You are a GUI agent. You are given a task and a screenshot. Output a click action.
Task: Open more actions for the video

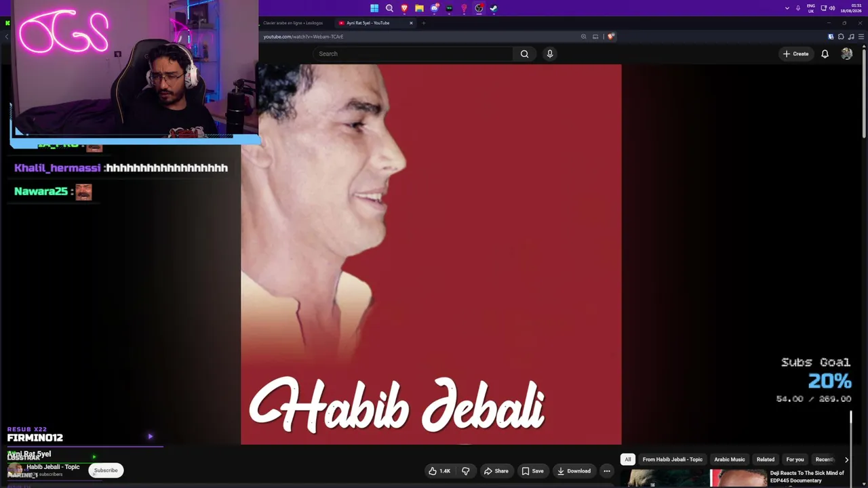pyautogui.click(x=607, y=471)
